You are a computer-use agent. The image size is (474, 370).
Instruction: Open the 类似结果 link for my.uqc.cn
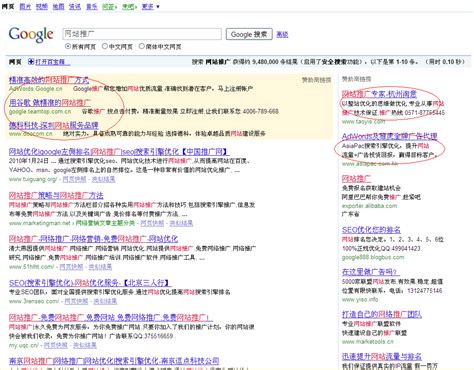pos(85,345)
